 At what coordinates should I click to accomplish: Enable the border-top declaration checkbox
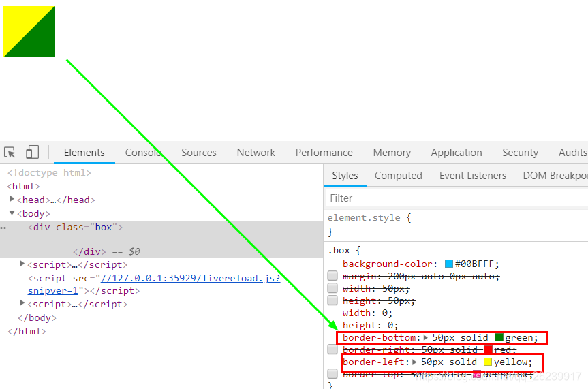tap(332, 373)
